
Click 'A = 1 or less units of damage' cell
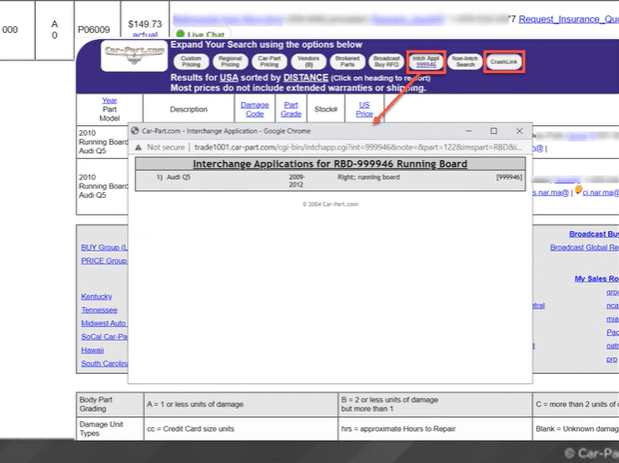click(241, 404)
